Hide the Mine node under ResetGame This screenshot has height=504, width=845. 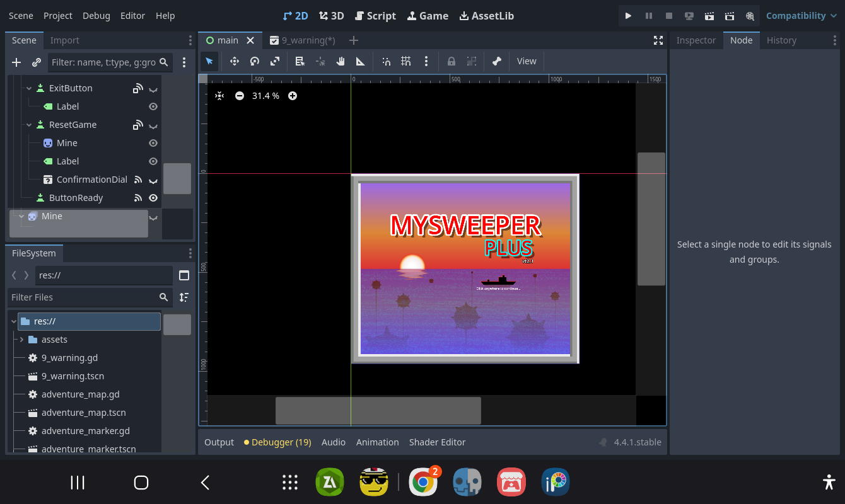tap(153, 143)
